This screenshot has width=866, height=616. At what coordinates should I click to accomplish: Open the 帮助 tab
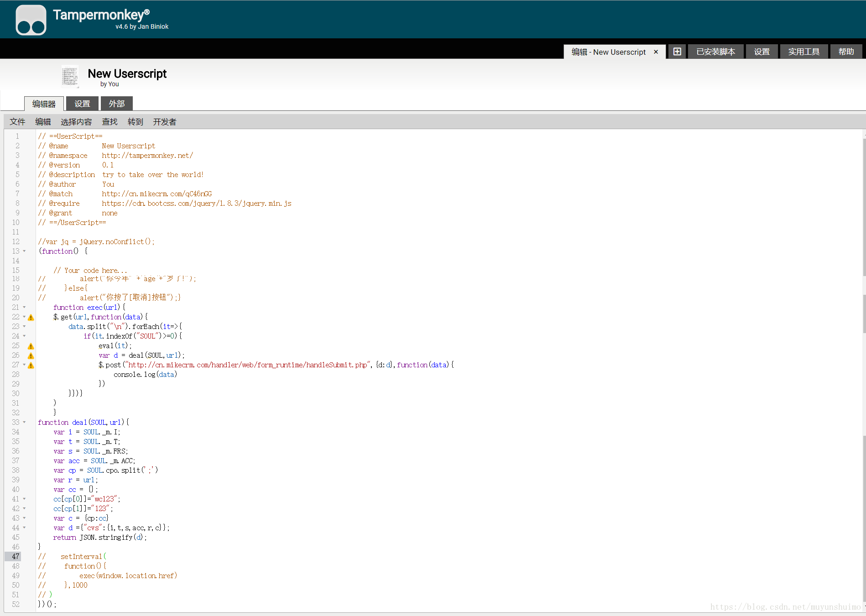(846, 52)
